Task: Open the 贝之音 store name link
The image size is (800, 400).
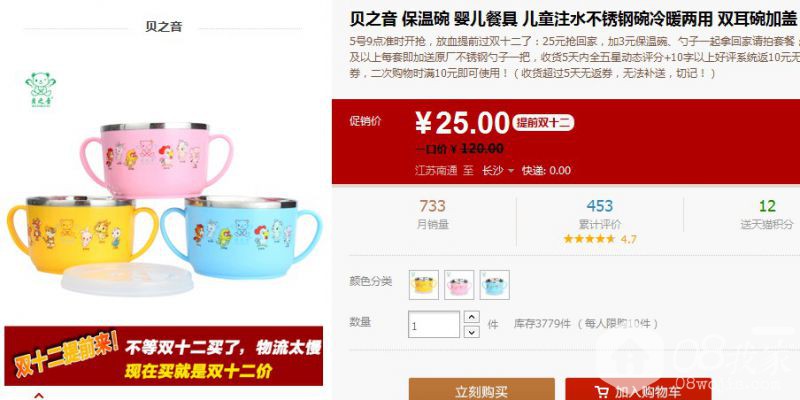Action: coord(163,27)
